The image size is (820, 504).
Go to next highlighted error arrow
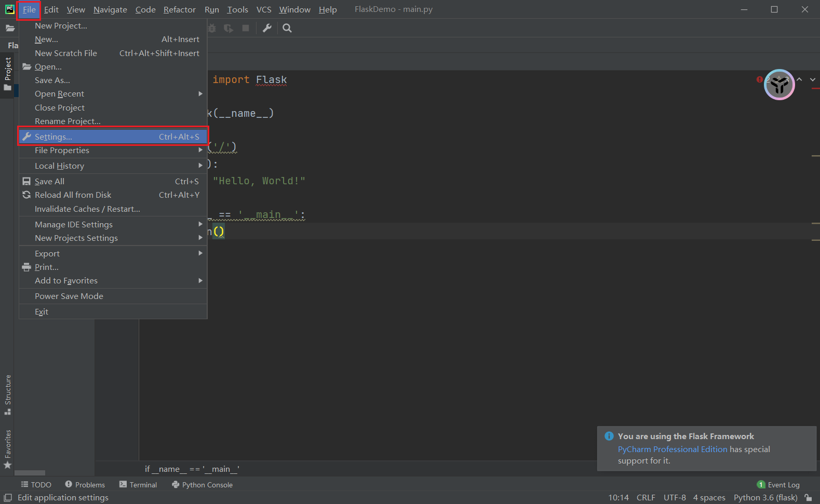(812, 79)
